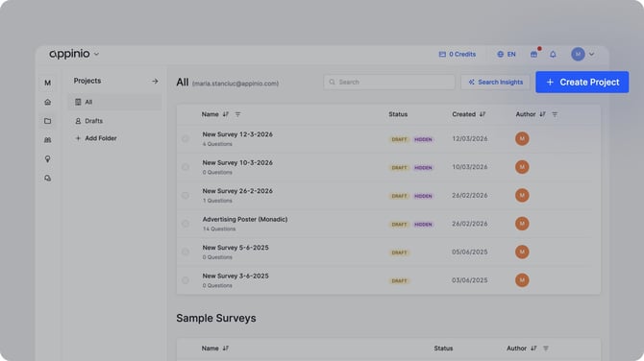Click the DRAFT badge on New Survey 5-6-2025

[x=399, y=253]
